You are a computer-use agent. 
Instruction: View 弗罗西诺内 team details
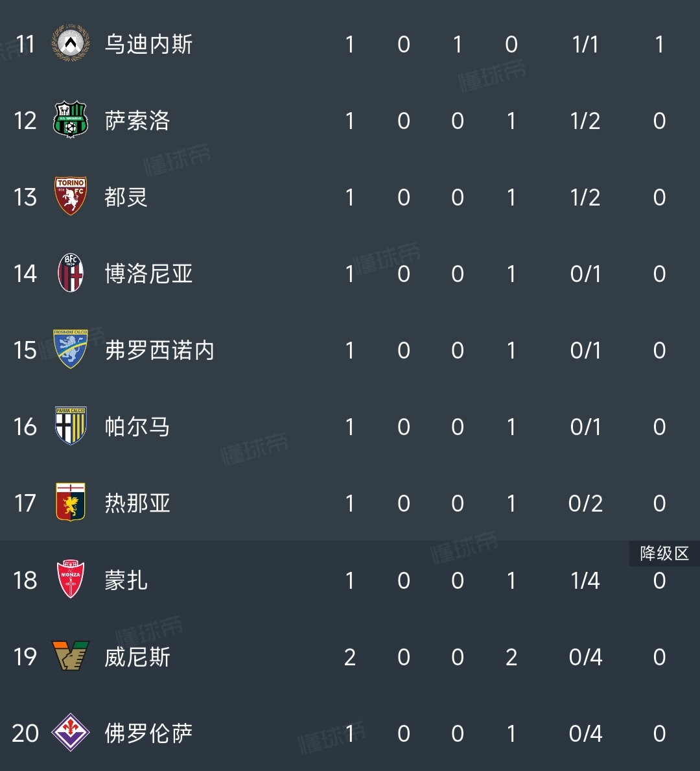tap(159, 350)
